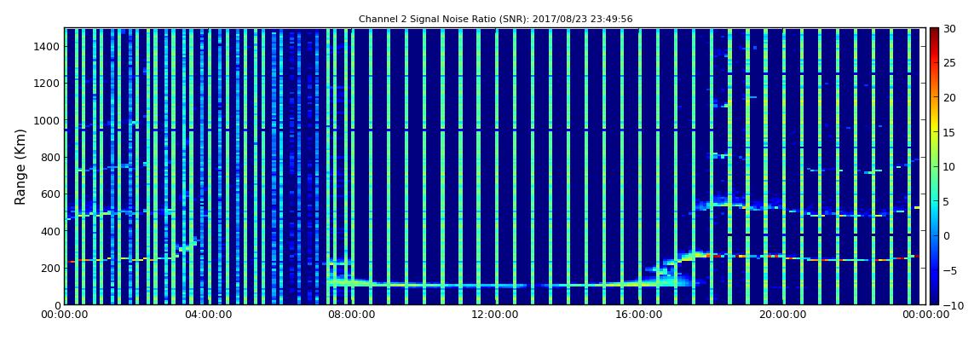
Task: Click the x-axis tick label 08:00:00
Action: tap(351, 315)
